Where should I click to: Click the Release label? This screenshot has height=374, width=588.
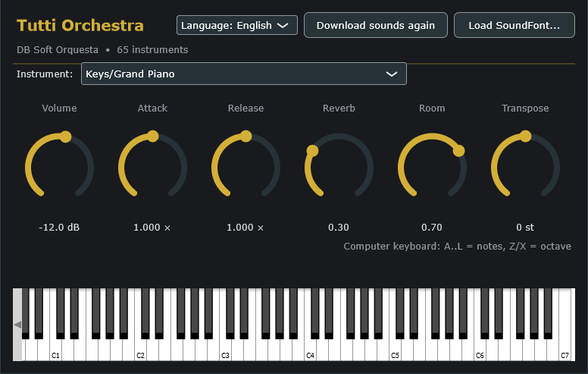click(x=246, y=108)
